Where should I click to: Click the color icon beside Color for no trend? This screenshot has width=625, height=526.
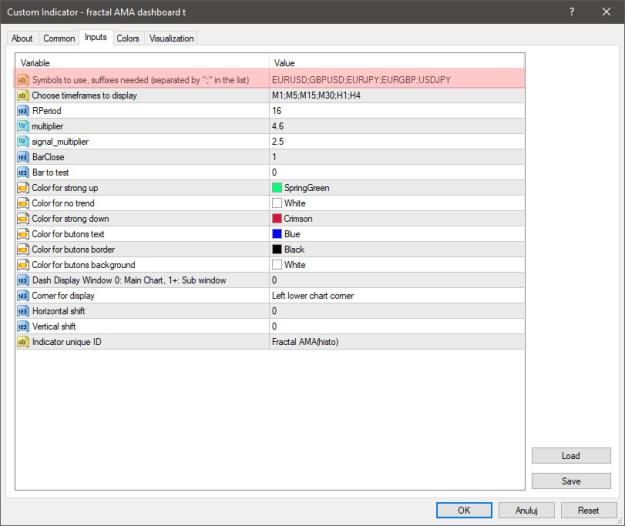point(23,203)
